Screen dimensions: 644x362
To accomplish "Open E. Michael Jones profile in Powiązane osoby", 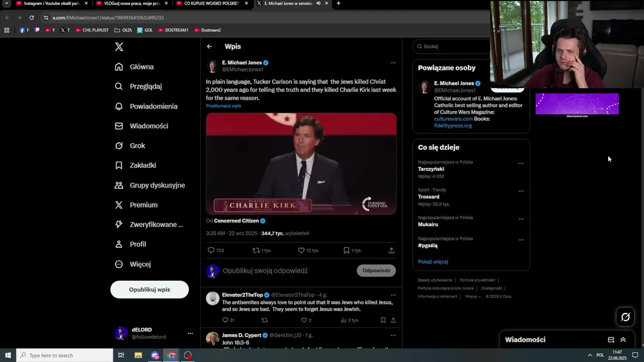I will point(454,83).
